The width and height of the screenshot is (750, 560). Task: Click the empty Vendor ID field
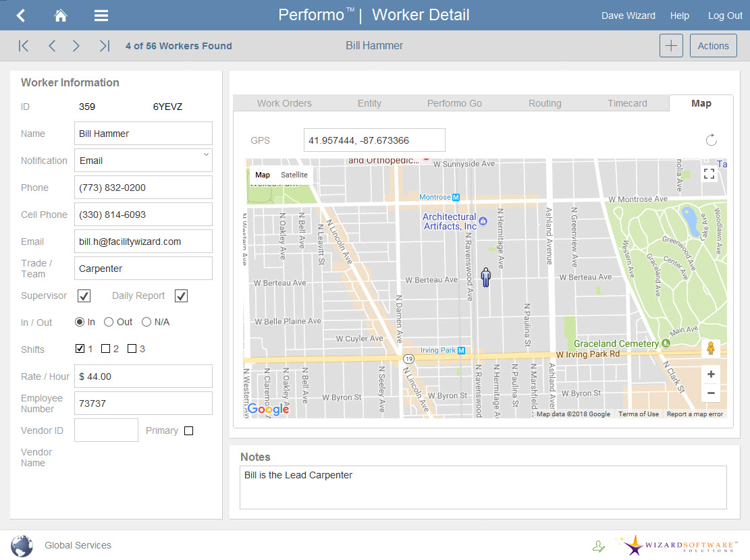(106, 430)
